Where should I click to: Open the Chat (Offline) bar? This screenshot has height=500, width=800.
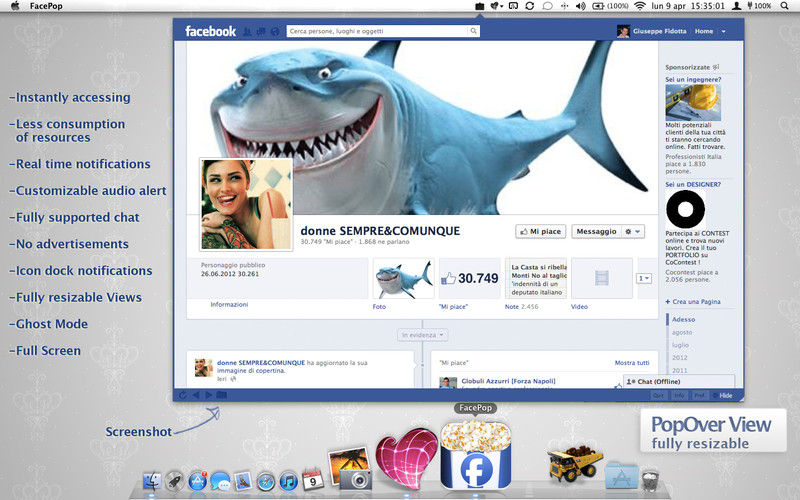pos(679,382)
